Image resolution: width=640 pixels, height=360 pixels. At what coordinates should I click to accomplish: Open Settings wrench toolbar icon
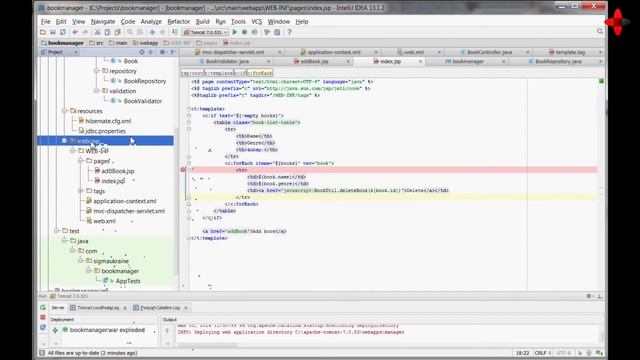tap(267, 32)
